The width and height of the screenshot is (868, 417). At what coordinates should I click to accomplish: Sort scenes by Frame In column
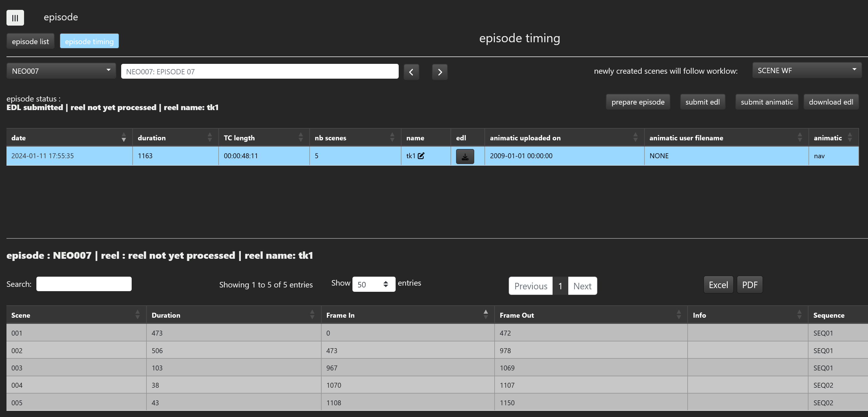tap(485, 315)
